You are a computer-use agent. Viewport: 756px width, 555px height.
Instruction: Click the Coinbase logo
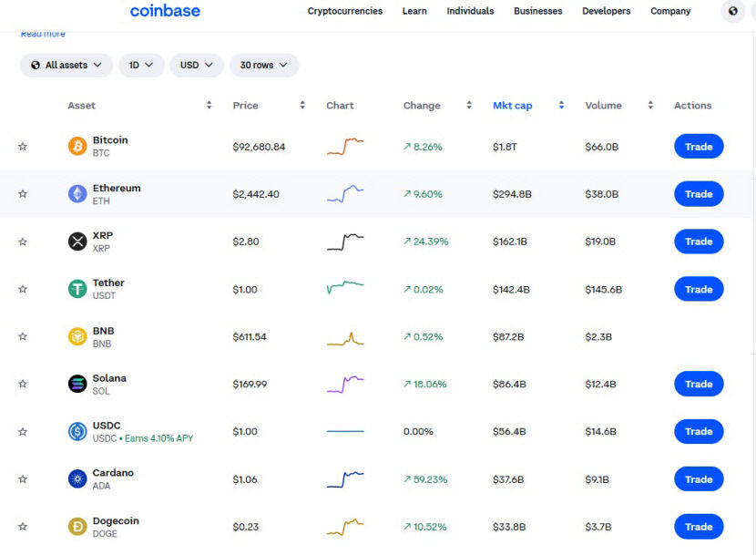point(165,11)
